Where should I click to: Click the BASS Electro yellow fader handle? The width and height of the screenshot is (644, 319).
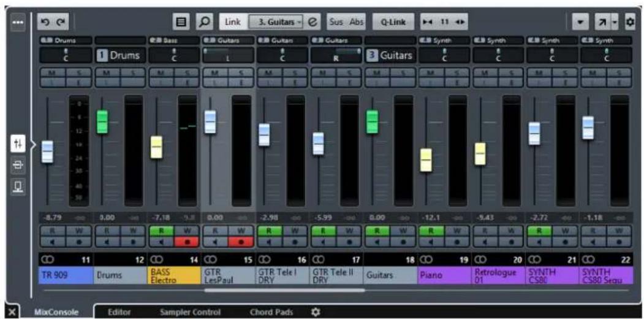pyautogui.click(x=156, y=147)
